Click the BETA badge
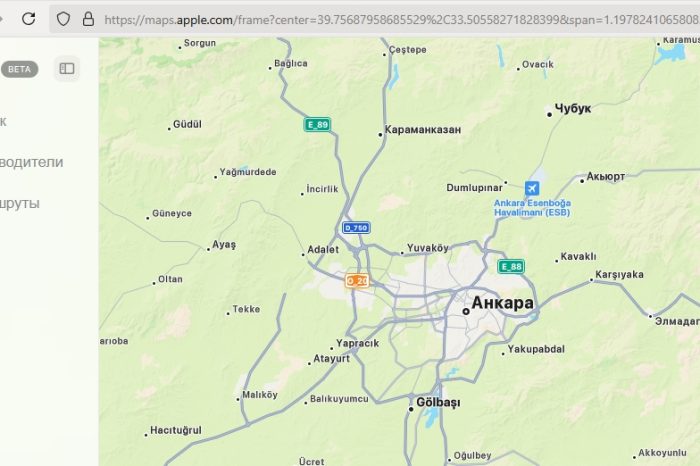 (x=19, y=69)
